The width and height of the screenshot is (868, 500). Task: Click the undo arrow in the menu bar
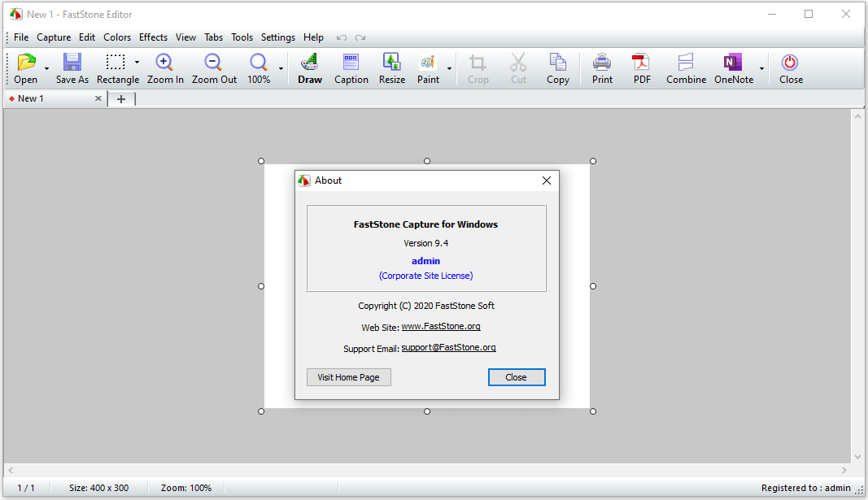pyautogui.click(x=342, y=37)
